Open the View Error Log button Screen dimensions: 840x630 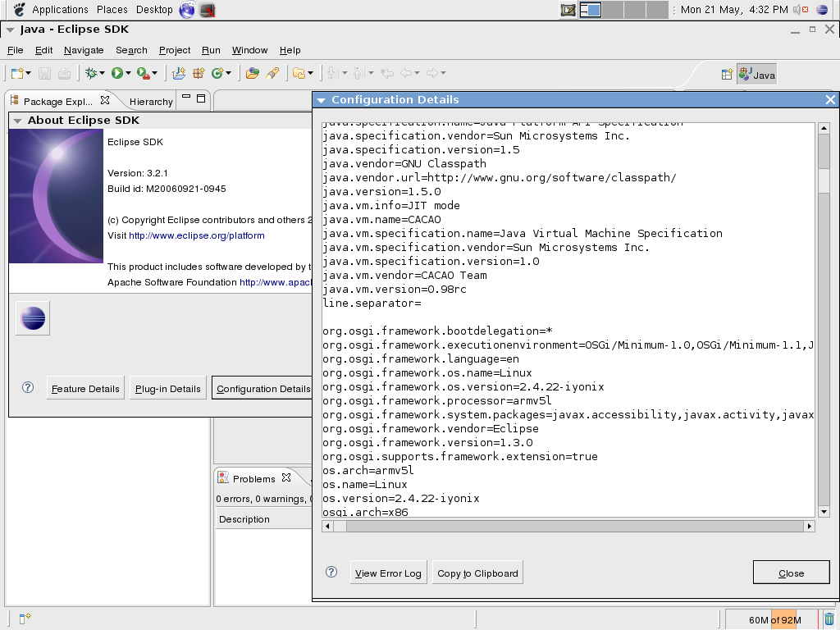click(x=388, y=573)
